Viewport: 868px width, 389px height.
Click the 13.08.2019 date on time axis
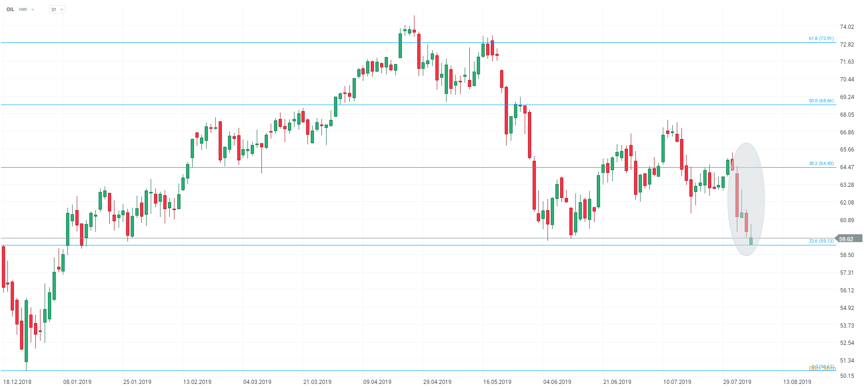[797, 382]
